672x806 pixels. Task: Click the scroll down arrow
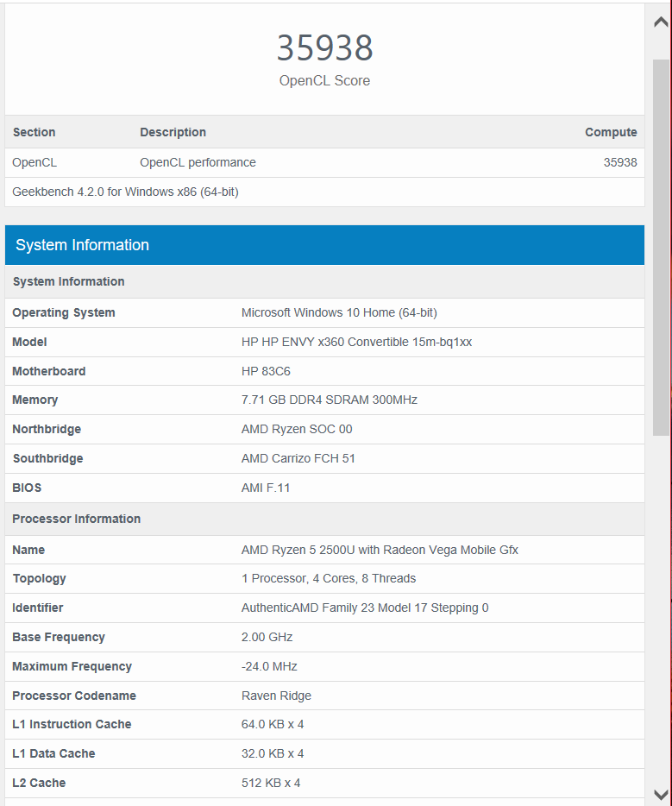click(x=661, y=794)
